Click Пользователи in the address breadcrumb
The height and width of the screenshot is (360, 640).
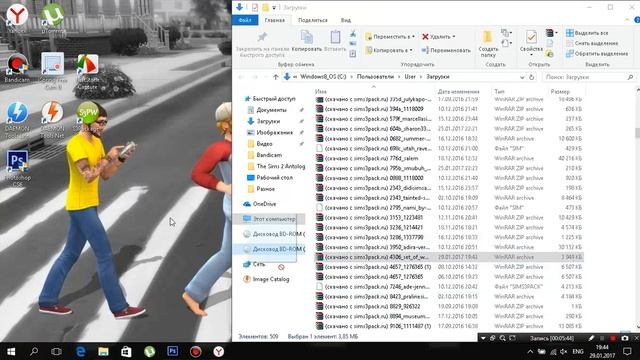[x=375, y=77]
